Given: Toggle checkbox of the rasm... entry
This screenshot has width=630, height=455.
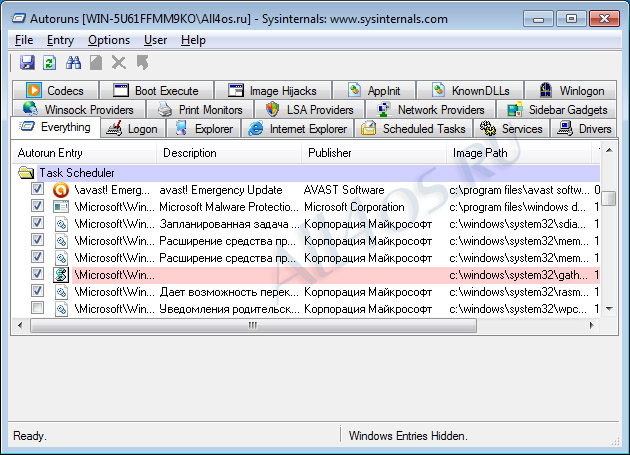Looking at the screenshot, I should coord(37,291).
